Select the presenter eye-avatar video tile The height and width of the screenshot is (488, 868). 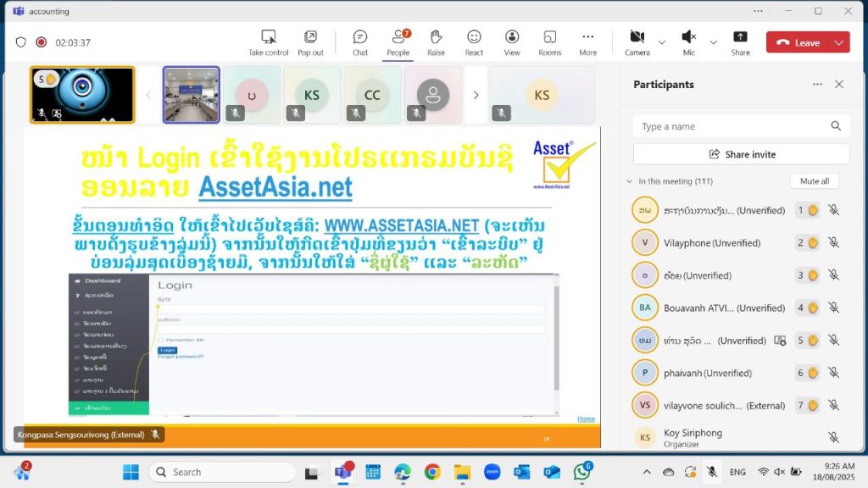82,95
